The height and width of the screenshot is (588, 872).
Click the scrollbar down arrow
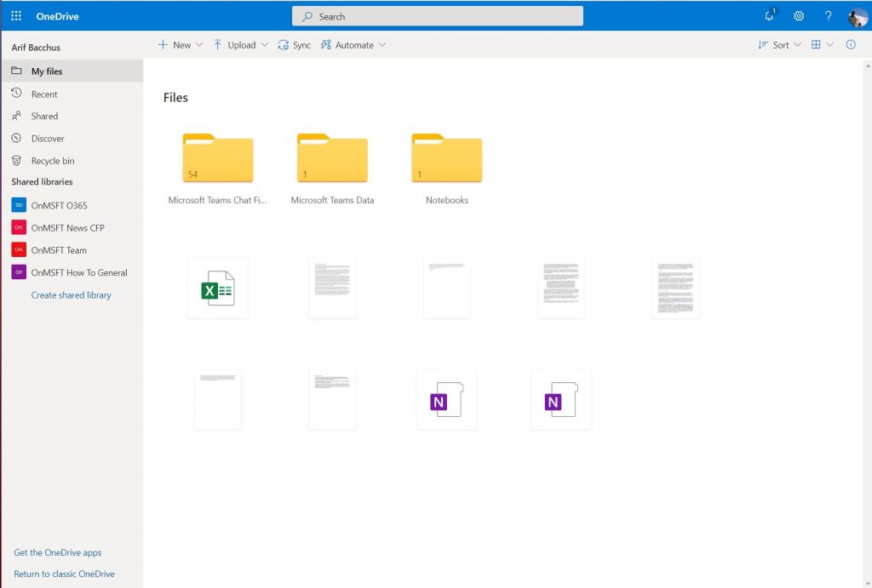click(x=868, y=584)
